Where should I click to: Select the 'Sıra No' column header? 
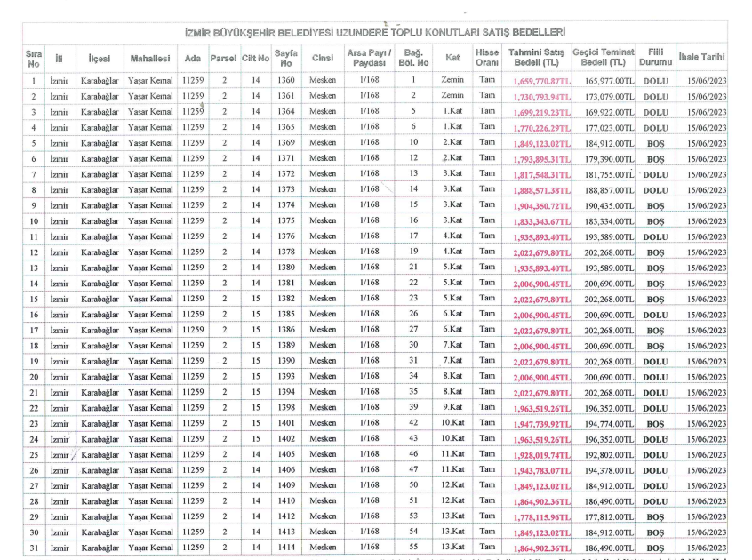click(34, 59)
